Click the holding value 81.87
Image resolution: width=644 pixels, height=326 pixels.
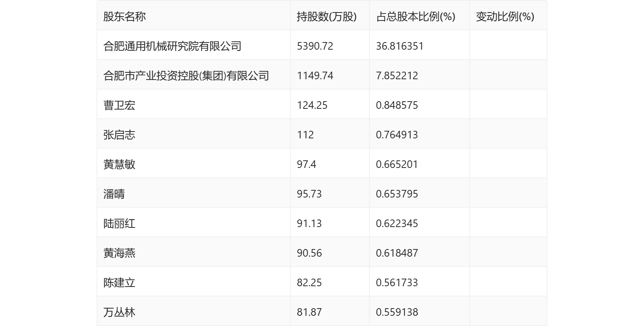point(309,312)
